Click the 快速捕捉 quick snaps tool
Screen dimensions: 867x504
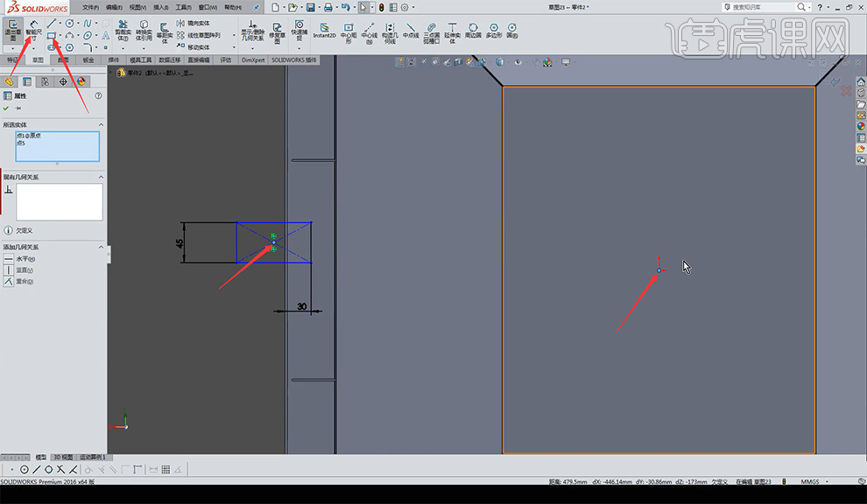[x=300, y=30]
